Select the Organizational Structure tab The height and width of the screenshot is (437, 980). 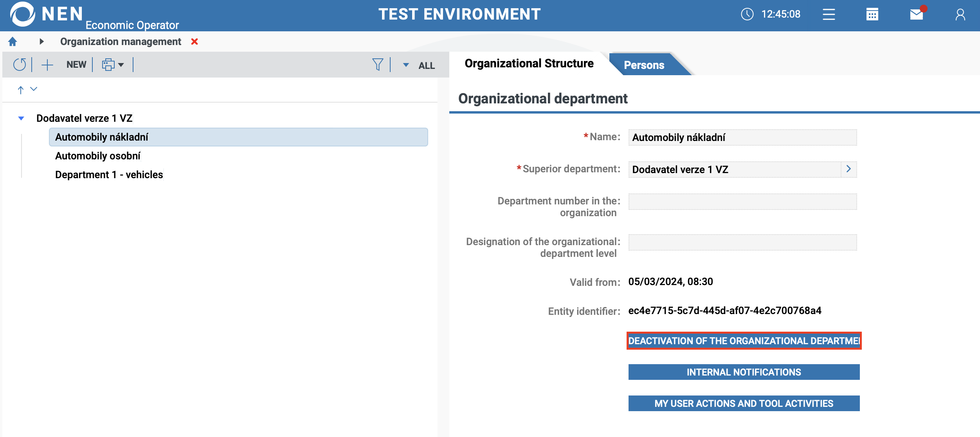(x=529, y=63)
